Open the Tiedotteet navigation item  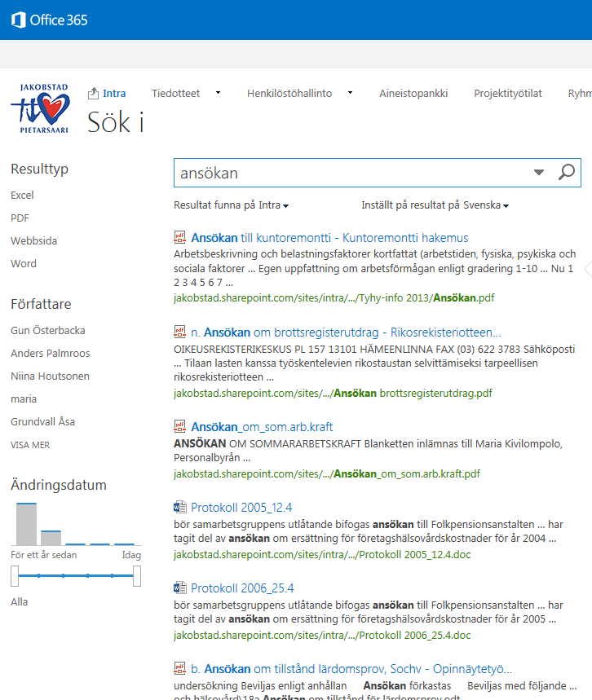pos(175,93)
